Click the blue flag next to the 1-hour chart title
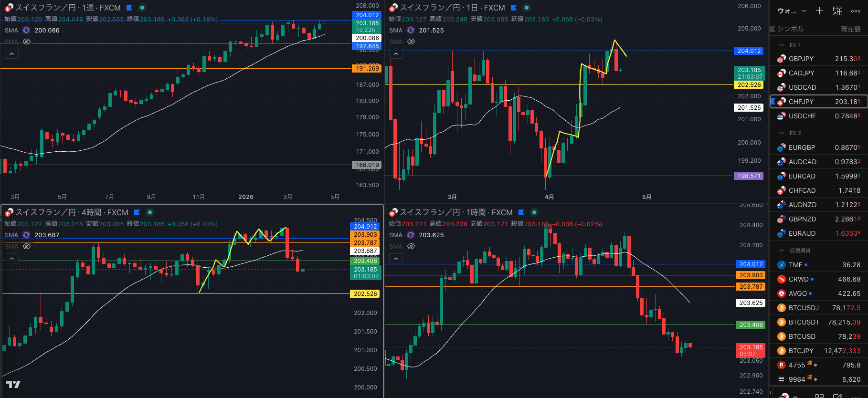Viewport: 868px width, 398px height. 521,212
